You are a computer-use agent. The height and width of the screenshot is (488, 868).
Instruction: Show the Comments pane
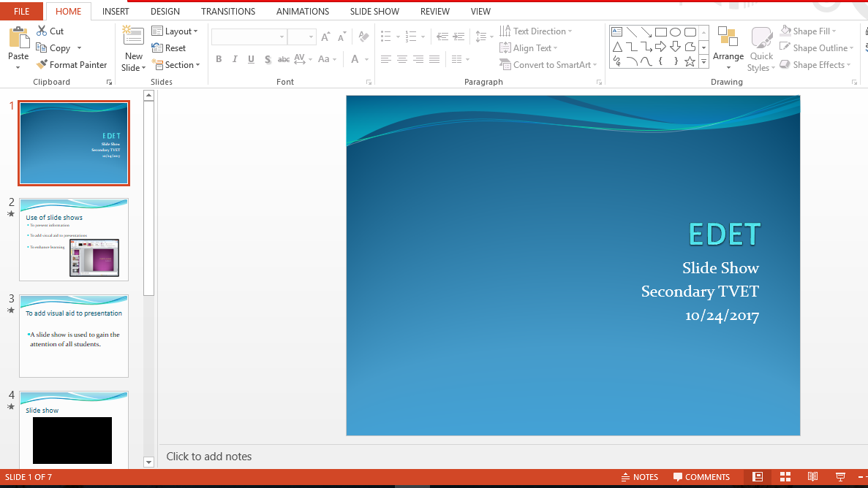click(701, 476)
